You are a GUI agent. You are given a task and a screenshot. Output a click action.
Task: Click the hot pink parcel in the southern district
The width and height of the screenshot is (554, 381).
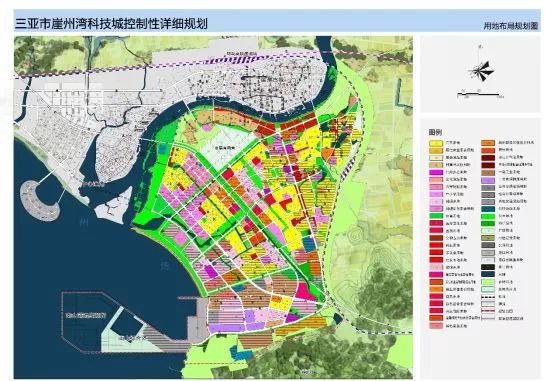tap(304, 292)
